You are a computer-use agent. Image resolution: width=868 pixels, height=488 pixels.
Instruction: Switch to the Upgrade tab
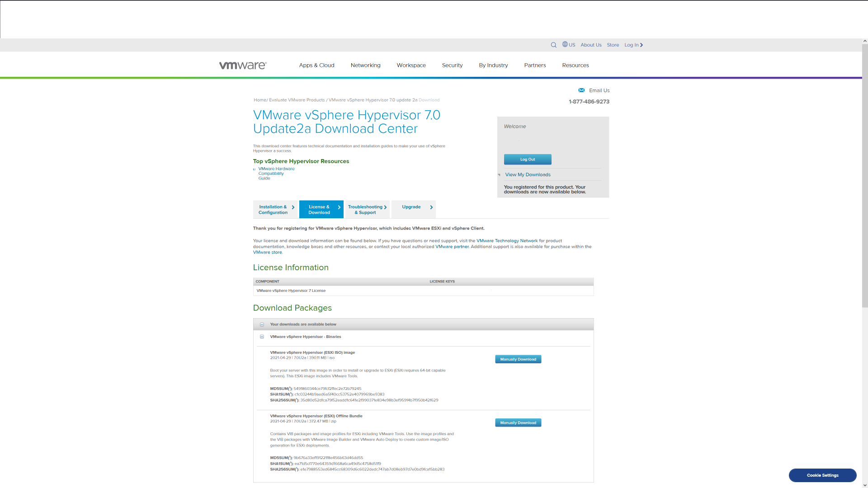(413, 209)
